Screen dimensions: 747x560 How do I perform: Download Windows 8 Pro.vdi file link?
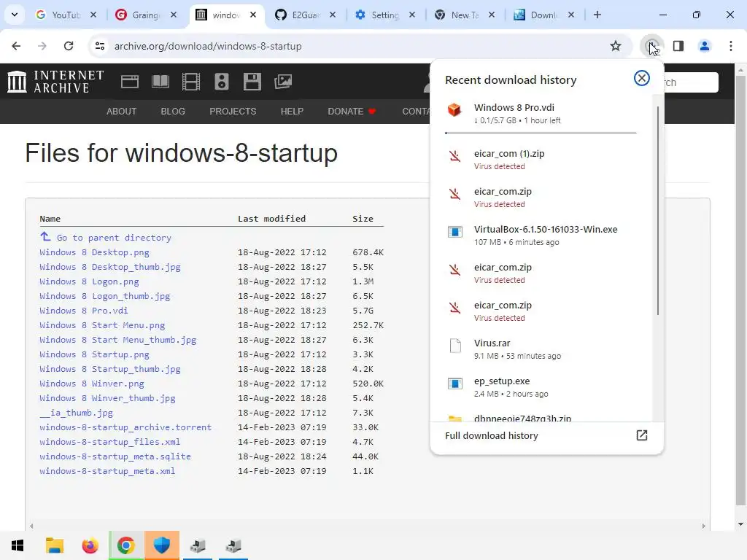84,311
